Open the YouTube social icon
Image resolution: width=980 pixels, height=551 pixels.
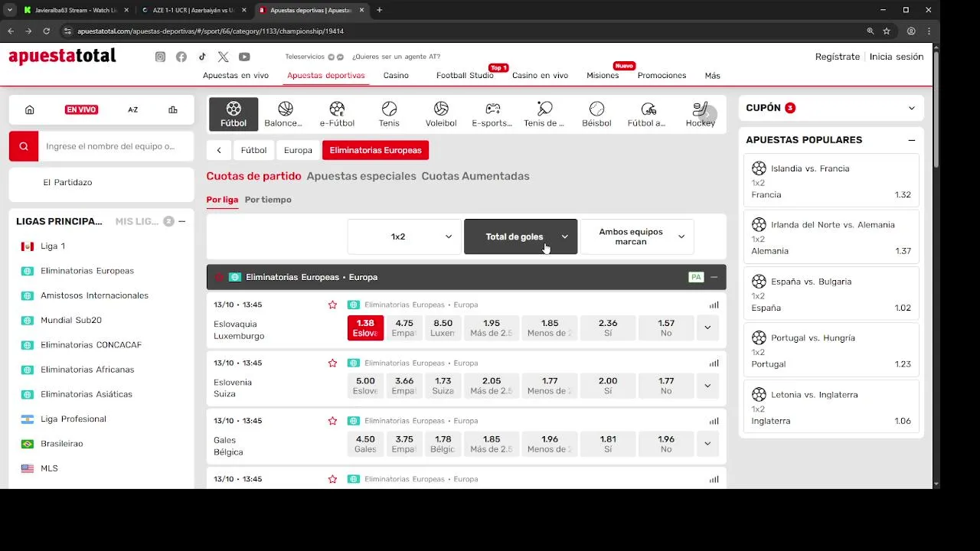click(244, 57)
